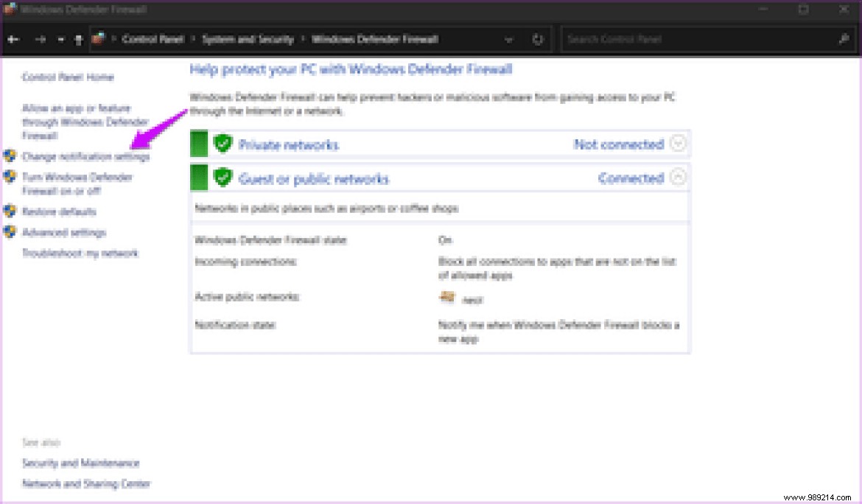Open the address bar dropdown arrow
This screenshot has width=862, height=504.
(x=508, y=39)
